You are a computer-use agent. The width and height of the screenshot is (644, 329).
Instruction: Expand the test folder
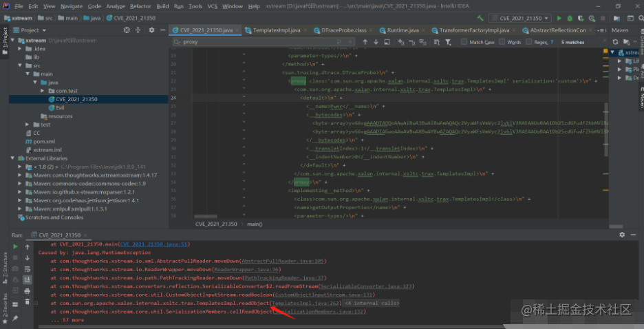click(28, 125)
